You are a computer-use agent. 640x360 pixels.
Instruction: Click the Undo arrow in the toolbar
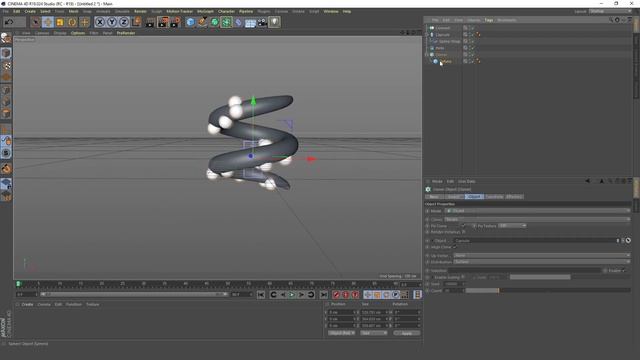pyautogui.click(x=9, y=22)
